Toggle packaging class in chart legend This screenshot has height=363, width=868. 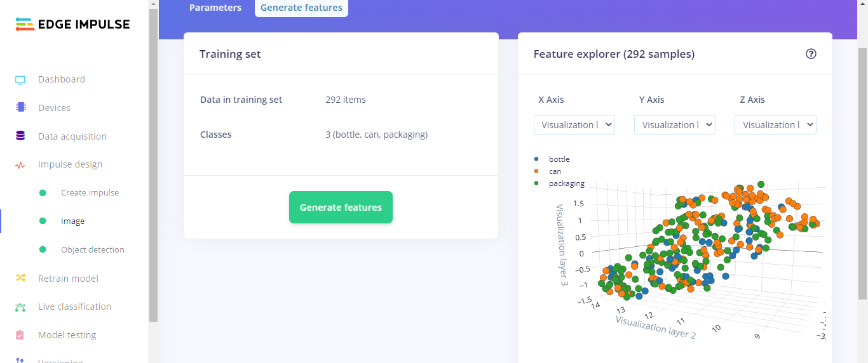(x=559, y=183)
